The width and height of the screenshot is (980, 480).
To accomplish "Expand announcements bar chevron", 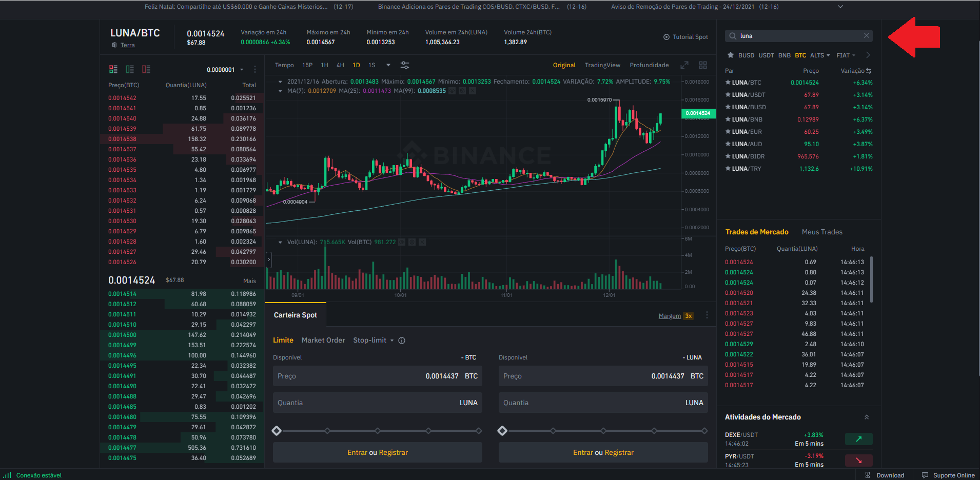I will point(840,7).
